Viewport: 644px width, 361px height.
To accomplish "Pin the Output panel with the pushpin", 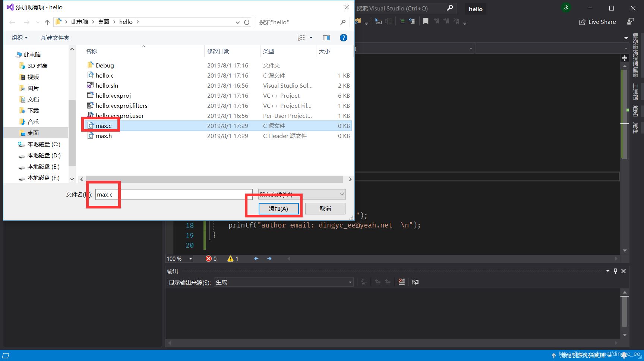I will click(615, 271).
